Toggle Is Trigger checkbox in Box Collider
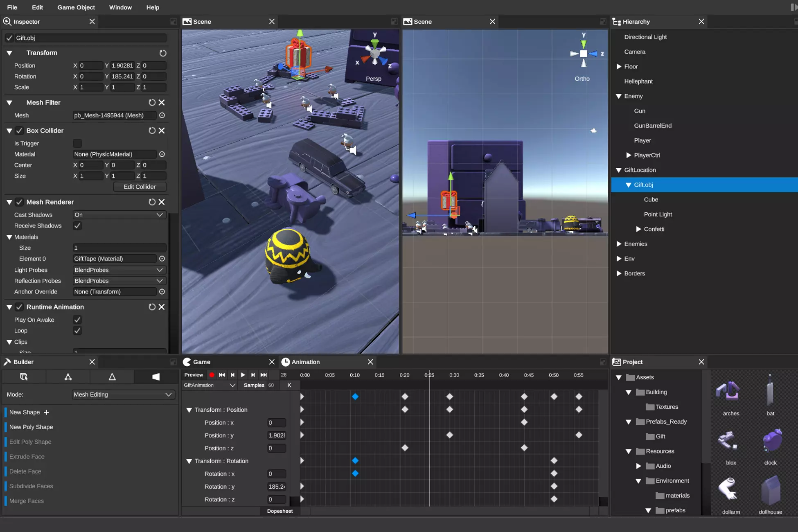Screen dimensions: 798x532 (x=76, y=143)
